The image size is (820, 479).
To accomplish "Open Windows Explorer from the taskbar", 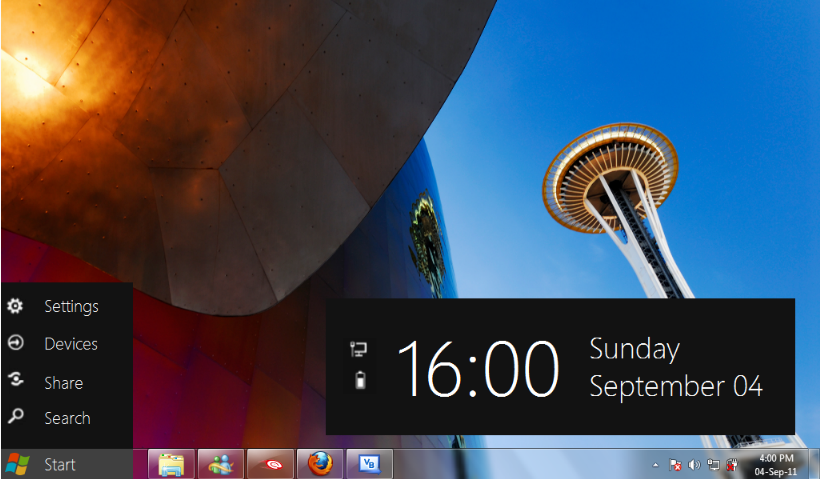I will point(172,464).
